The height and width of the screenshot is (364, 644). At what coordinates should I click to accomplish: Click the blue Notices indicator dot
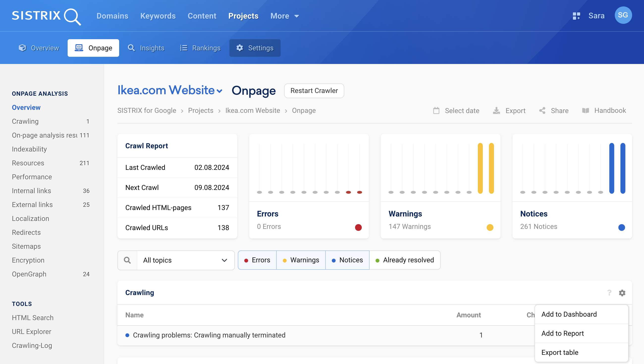point(621,227)
